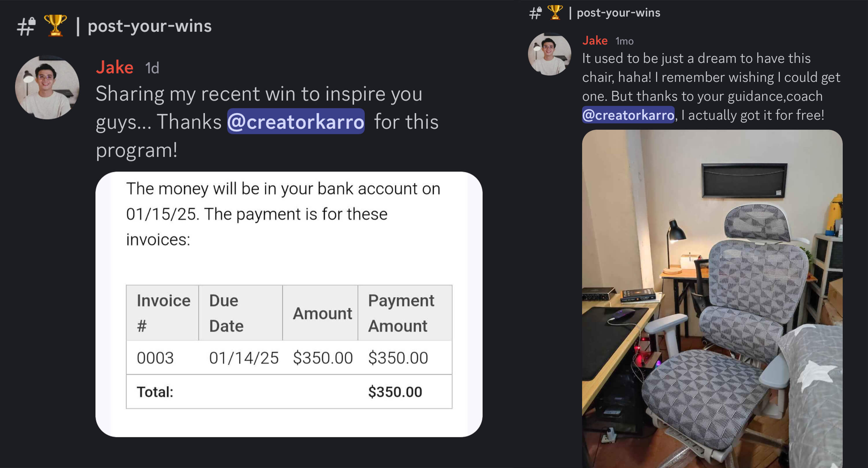Screen dimensions: 868x468
Task: Click the @creatorkarro mention in left message
Action: coord(296,121)
